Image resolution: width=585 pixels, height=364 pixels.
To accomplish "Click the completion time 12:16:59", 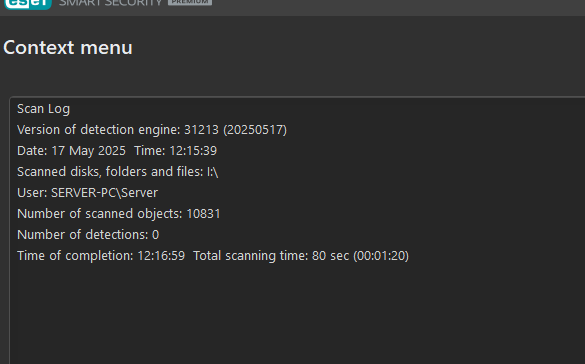I will [161, 256].
